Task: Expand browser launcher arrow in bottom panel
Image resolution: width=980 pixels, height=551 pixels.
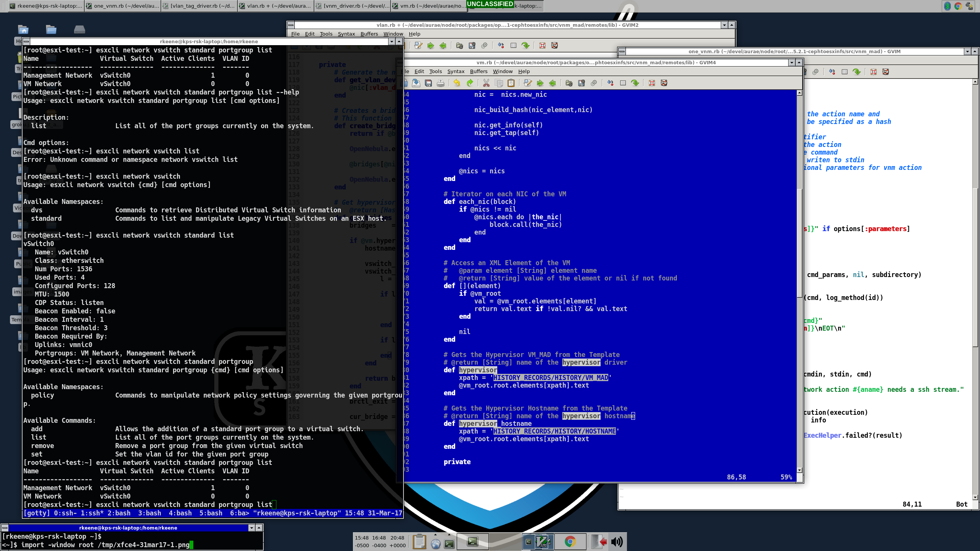Action: 435,535
